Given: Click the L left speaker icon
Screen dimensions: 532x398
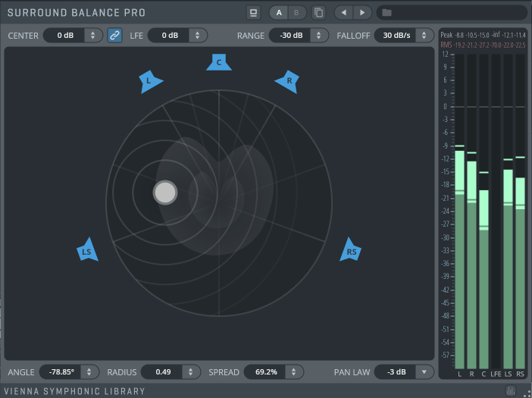Looking at the screenshot, I should (x=149, y=81).
